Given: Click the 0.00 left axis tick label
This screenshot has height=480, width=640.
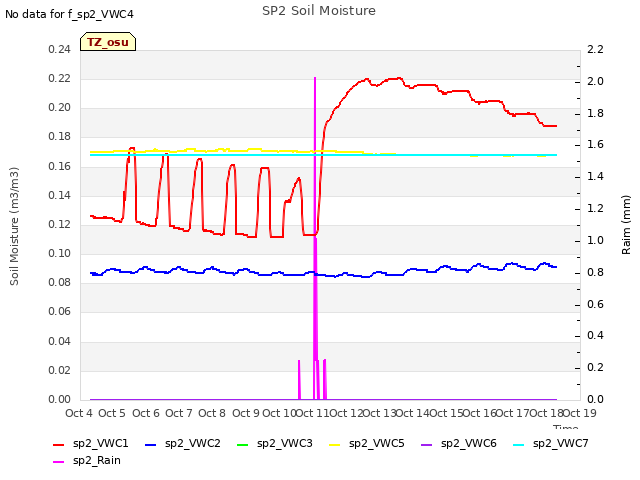Looking at the screenshot, I should [x=60, y=399].
